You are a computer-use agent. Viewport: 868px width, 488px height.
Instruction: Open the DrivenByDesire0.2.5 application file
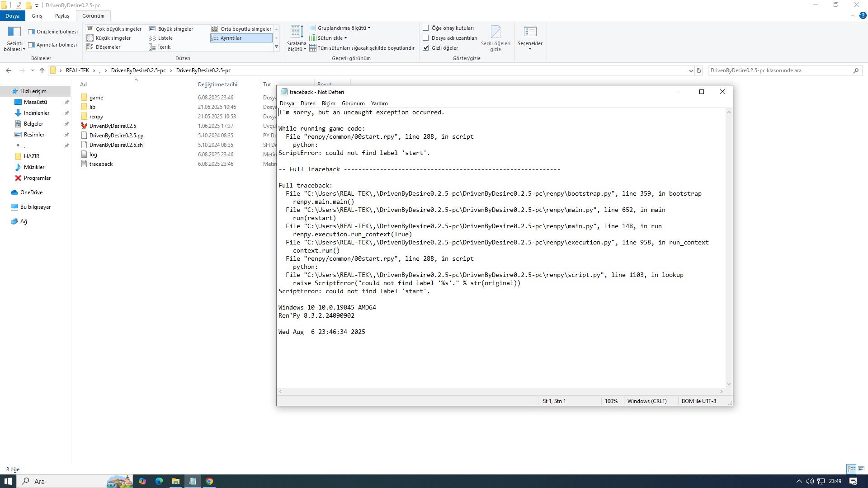(112, 126)
